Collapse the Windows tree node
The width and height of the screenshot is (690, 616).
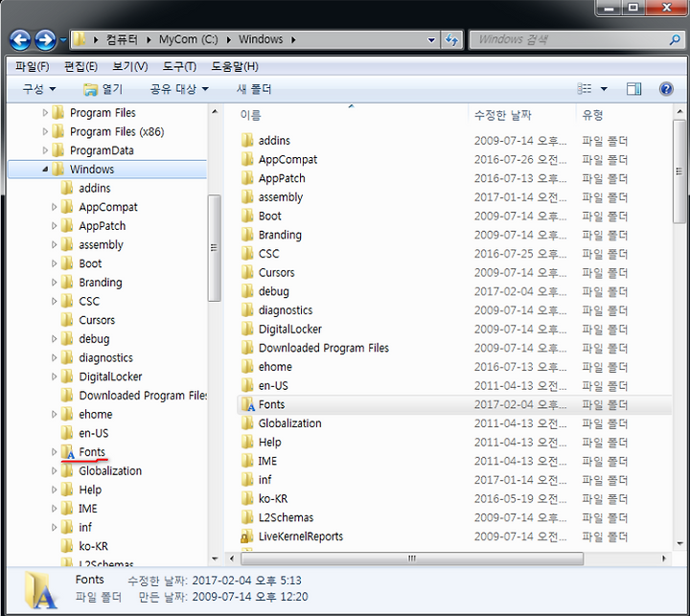pos(45,170)
